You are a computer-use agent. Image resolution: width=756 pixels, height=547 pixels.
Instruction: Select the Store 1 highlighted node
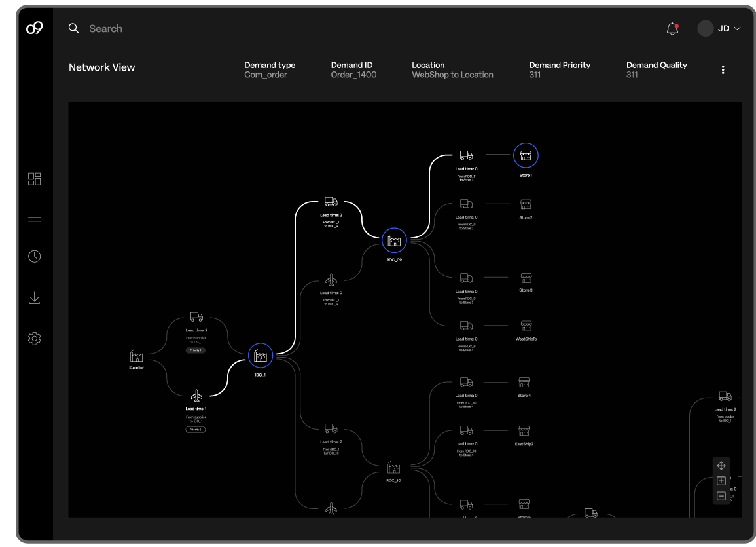tap(526, 155)
